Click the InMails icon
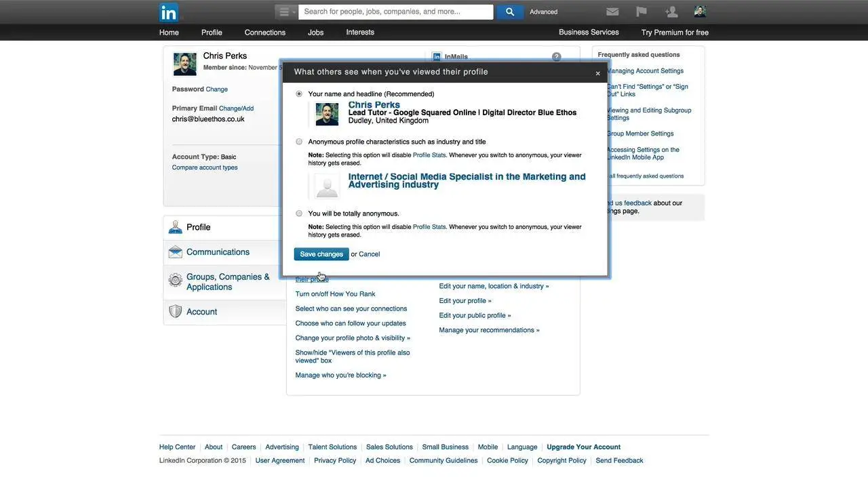This screenshot has height=488, width=868. click(437, 57)
